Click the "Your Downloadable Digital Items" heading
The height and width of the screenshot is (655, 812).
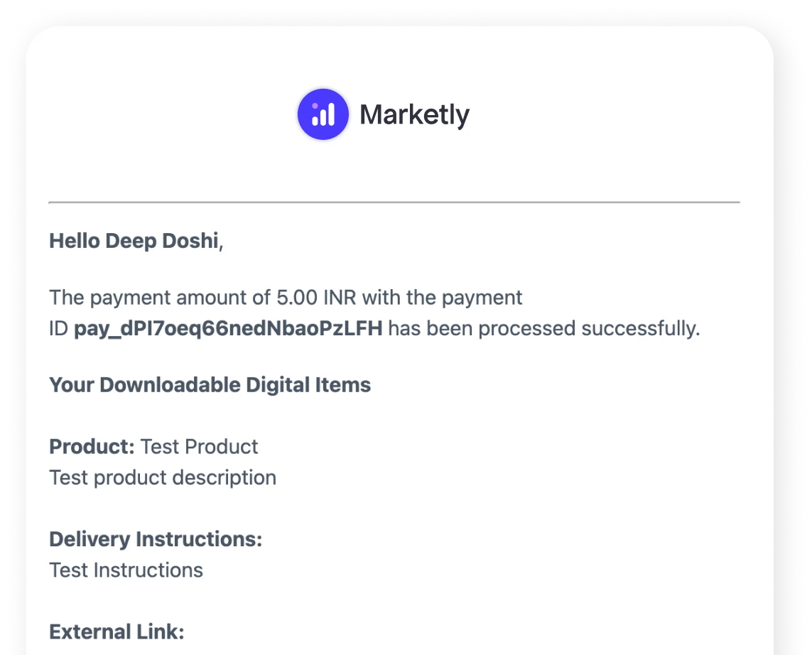210,385
